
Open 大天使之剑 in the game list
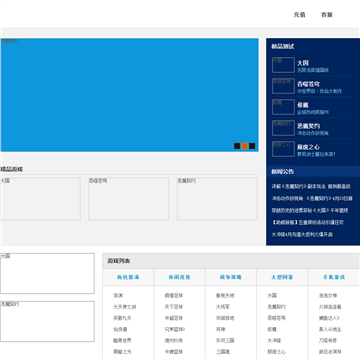click(124, 307)
